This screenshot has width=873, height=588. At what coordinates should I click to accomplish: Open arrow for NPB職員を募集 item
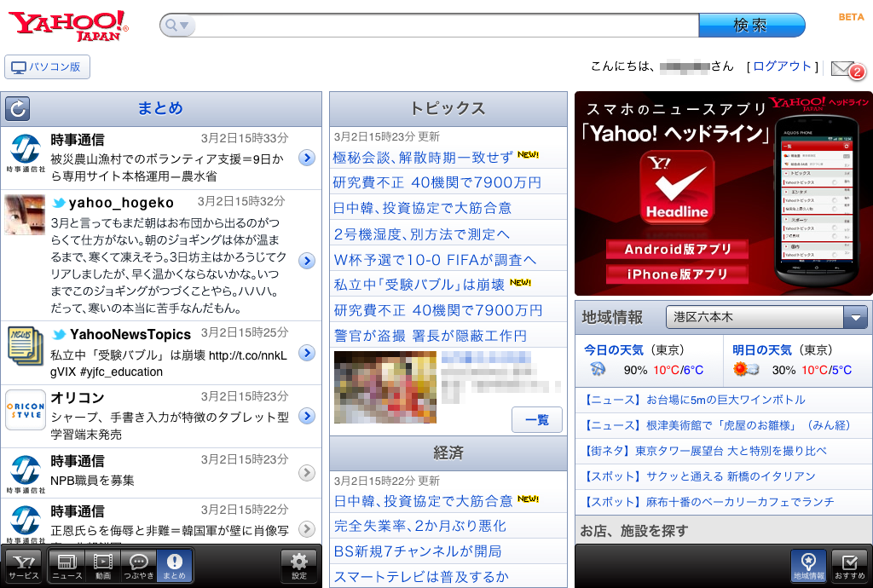(x=307, y=472)
